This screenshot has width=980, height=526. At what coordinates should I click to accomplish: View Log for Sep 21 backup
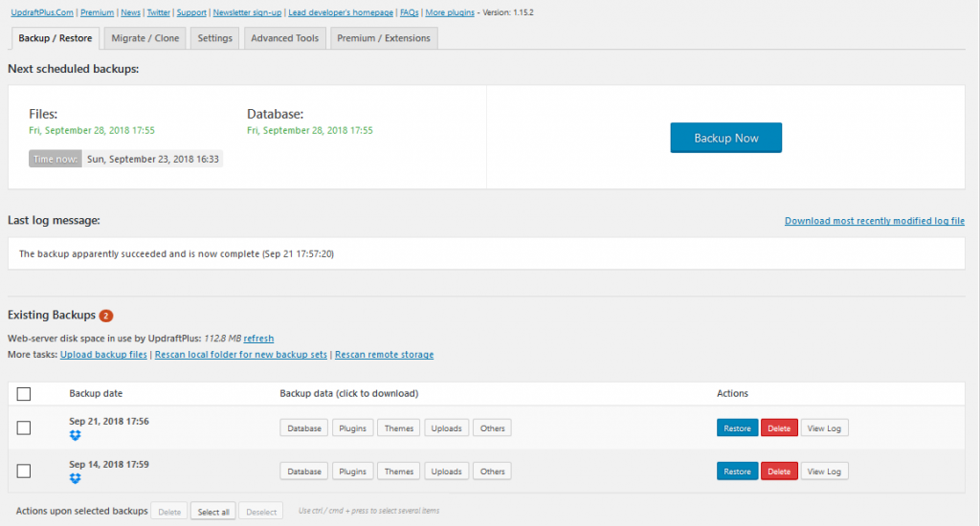[824, 427]
